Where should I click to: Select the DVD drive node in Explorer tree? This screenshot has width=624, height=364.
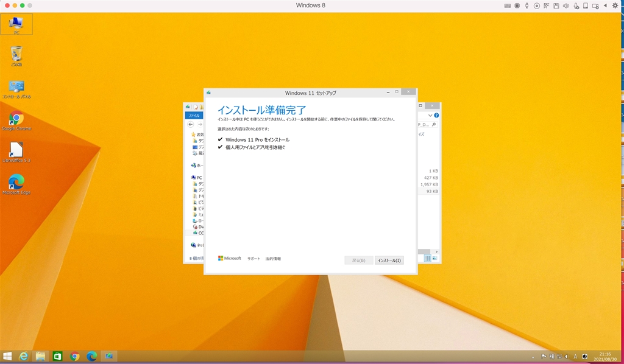[198, 227]
